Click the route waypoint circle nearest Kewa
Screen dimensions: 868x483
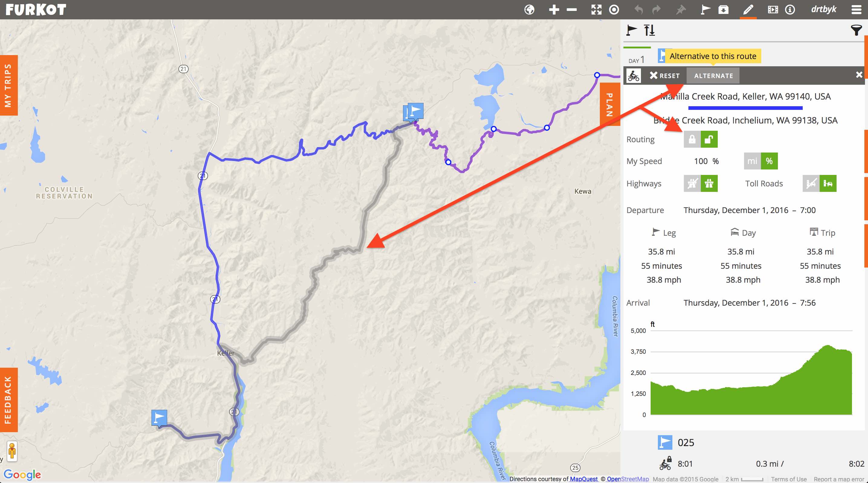(547, 128)
